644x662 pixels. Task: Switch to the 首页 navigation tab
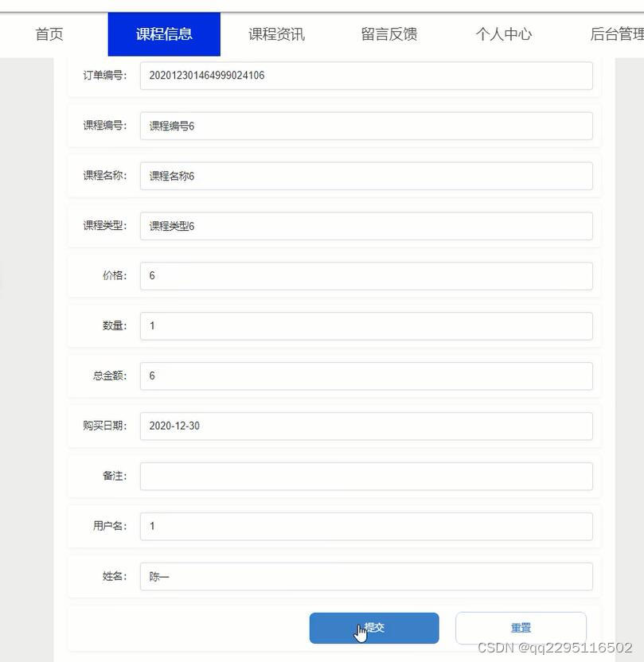pyautogui.click(x=49, y=34)
